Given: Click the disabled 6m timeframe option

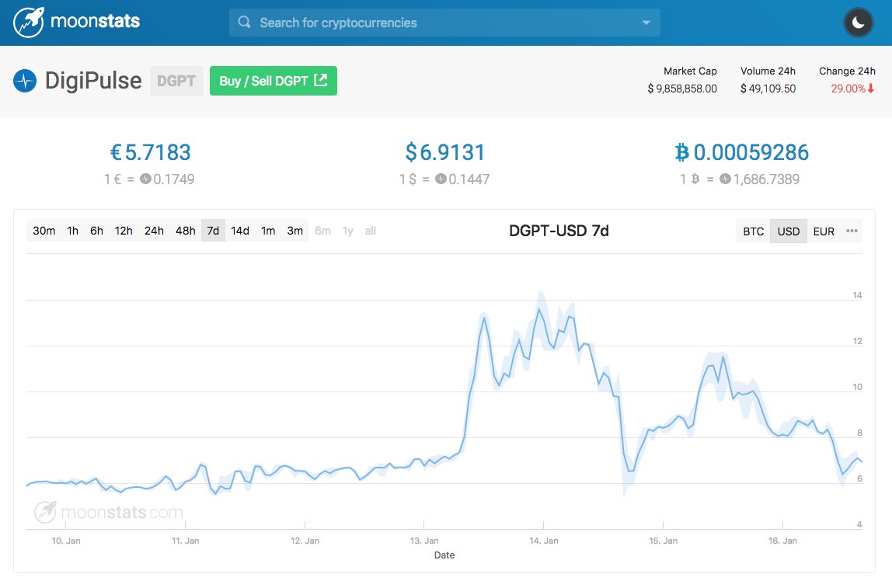Looking at the screenshot, I should pos(322,231).
